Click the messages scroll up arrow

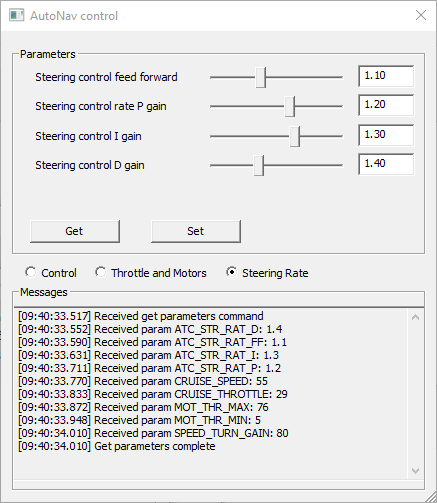(x=415, y=317)
